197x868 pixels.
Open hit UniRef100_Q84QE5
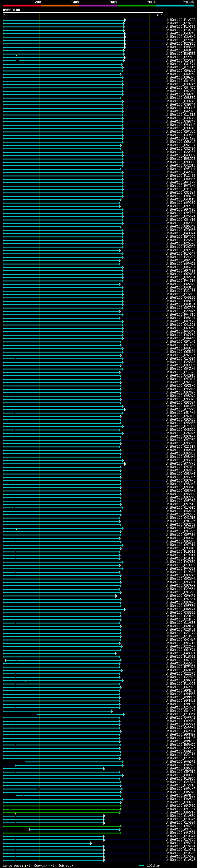(x=180, y=406)
